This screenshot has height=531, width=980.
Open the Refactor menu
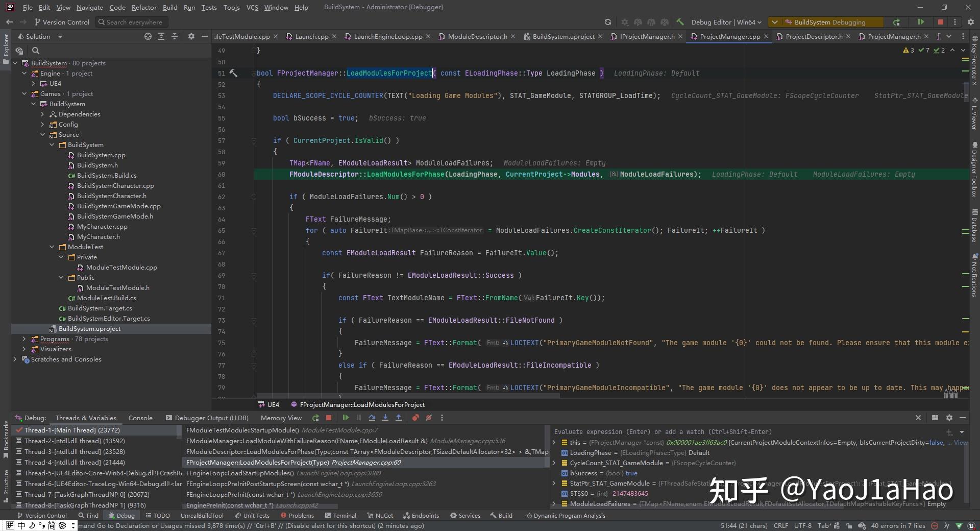point(144,7)
